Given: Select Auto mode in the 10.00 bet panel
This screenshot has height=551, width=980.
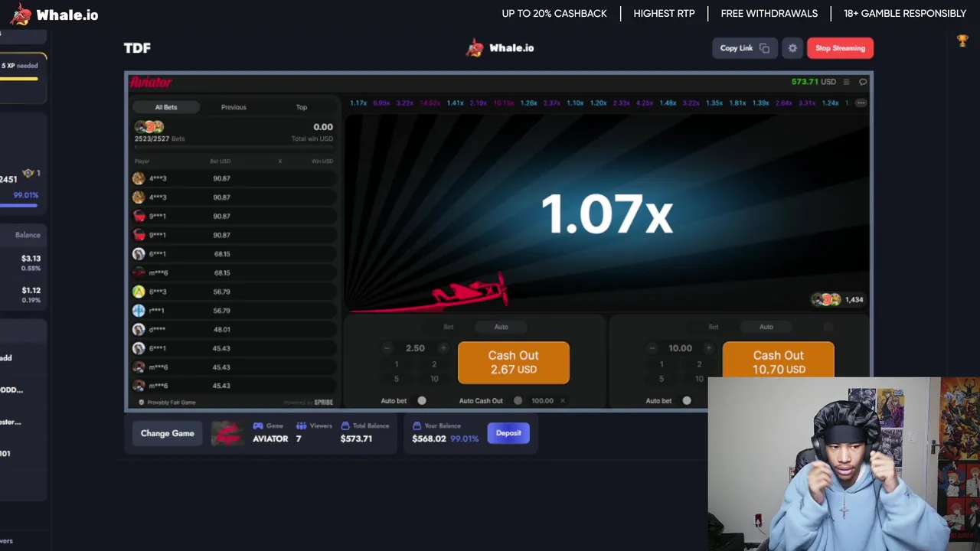Looking at the screenshot, I should (x=766, y=327).
